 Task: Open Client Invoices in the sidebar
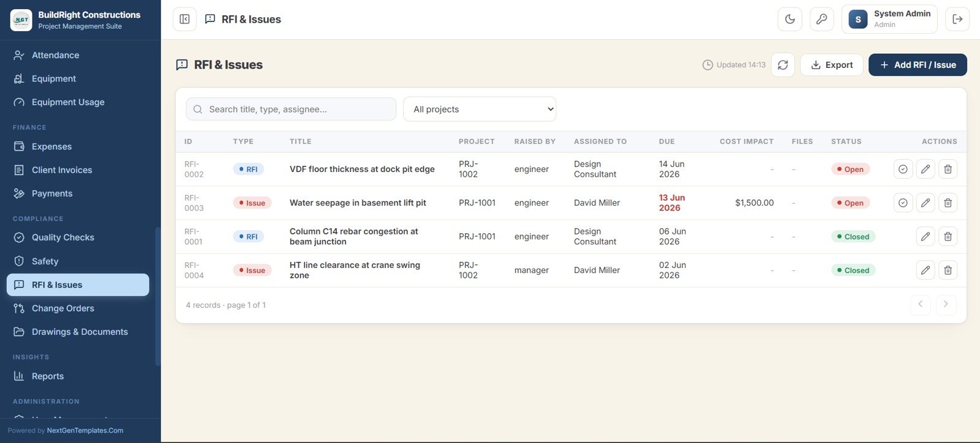(x=78, y=170)
